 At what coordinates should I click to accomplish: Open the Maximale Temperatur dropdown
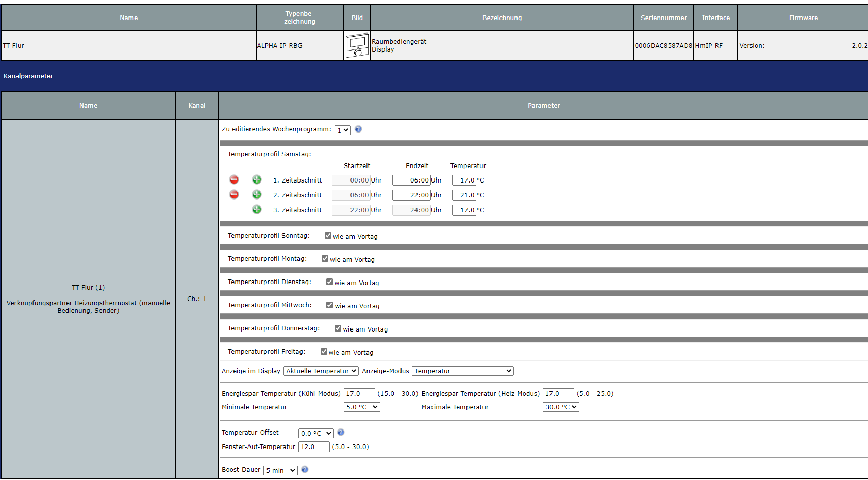561,407
